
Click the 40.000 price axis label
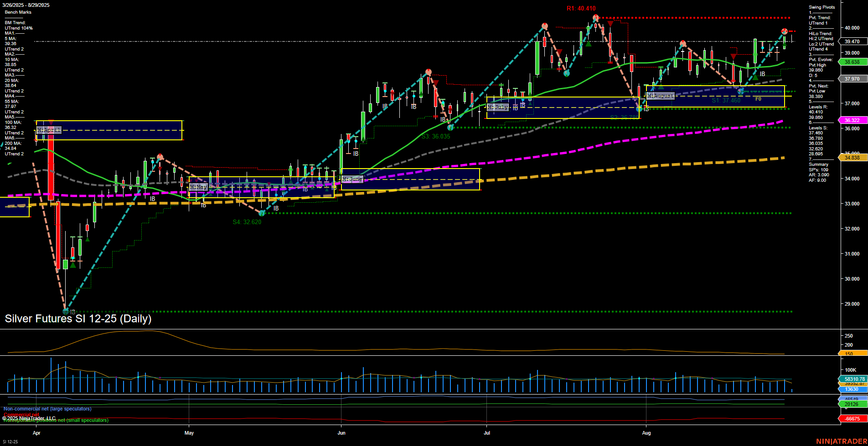pyautogui.click(x=852, y=28)
